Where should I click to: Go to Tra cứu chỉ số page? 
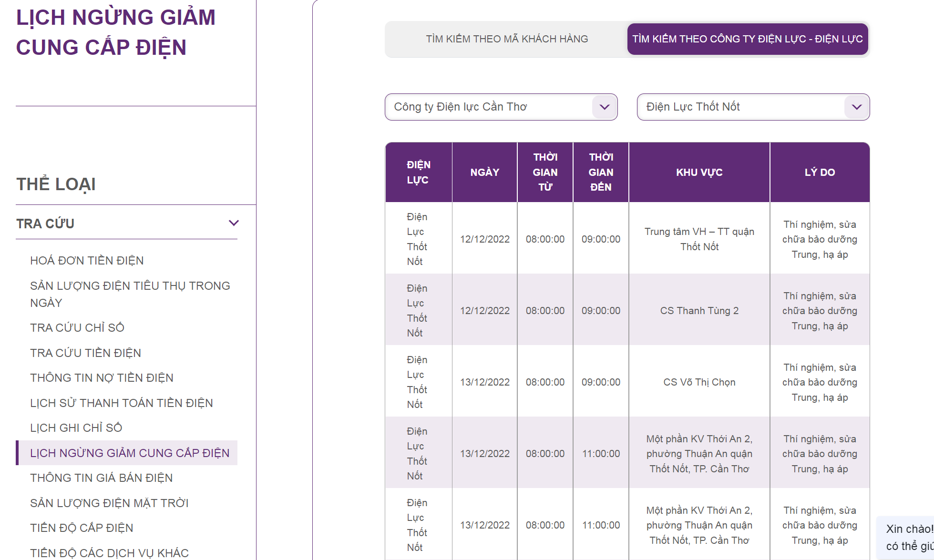[77, 328]
